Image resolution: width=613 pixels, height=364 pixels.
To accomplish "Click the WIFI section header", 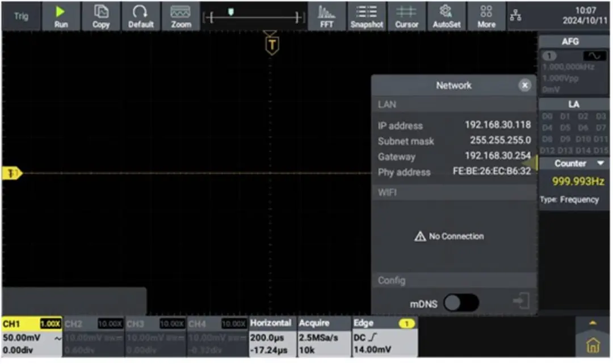I will [x=454, y=192].
